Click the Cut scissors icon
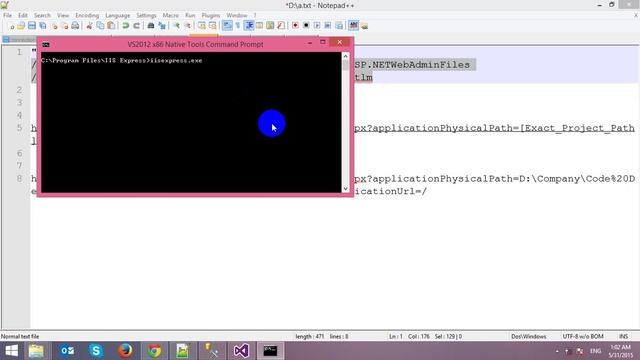The width and height of the screenshot is (640, 360). click(89, 26)
